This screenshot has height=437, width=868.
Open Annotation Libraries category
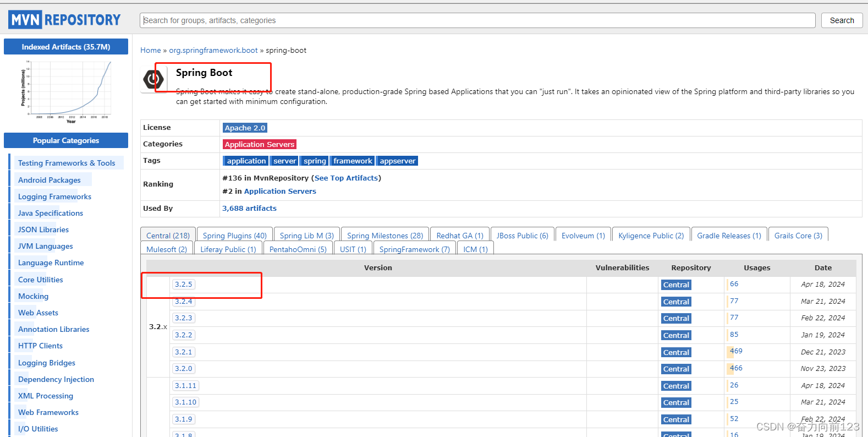click(54, 329)
